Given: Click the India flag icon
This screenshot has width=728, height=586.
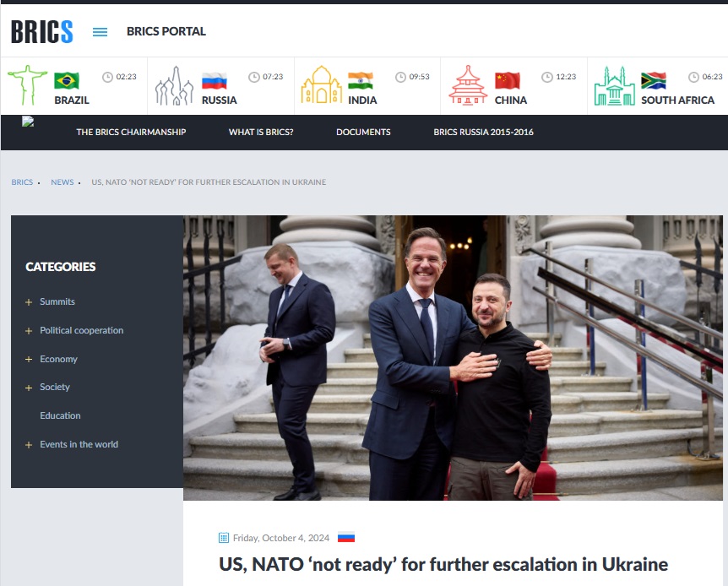Looking at the screenshot, I should coord(361,80).
